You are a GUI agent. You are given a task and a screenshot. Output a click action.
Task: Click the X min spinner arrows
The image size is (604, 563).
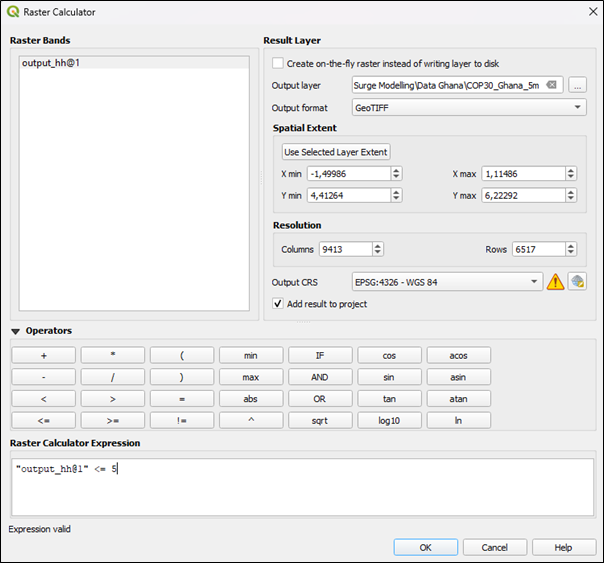click(x=396, y=174)
